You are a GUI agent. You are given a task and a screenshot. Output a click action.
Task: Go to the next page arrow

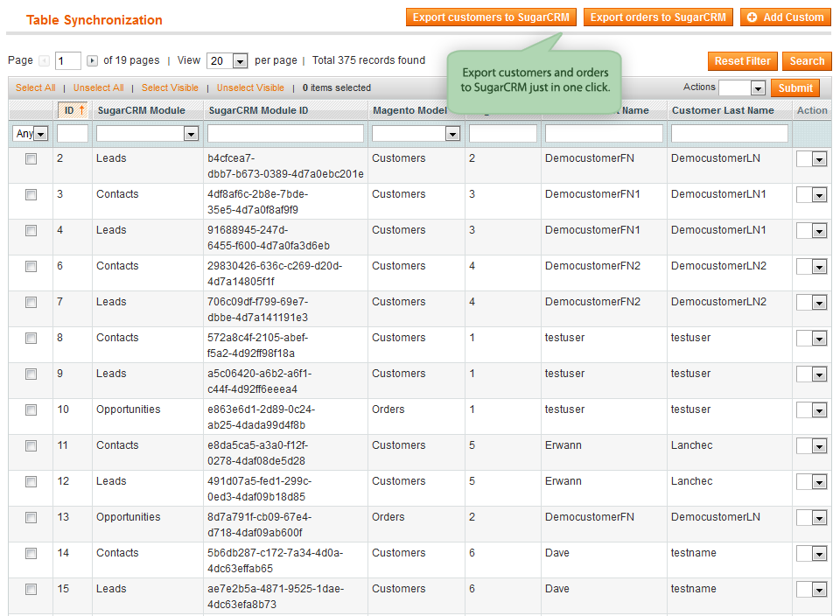coord(92,61)
